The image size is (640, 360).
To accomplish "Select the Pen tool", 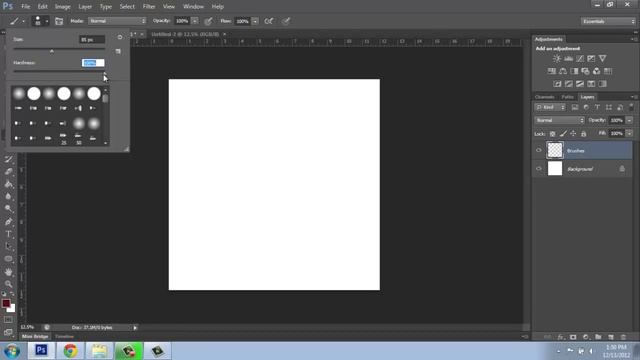I will [8, 222].
